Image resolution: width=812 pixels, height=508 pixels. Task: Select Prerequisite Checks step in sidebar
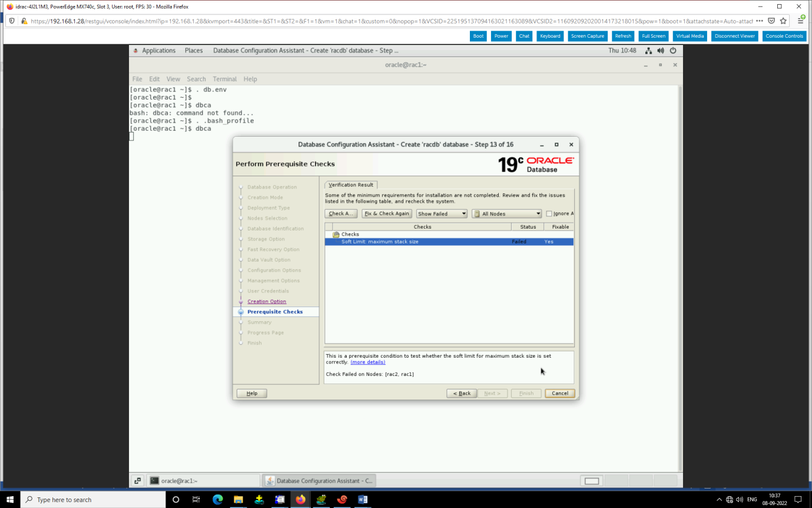[x=275, y=312]
